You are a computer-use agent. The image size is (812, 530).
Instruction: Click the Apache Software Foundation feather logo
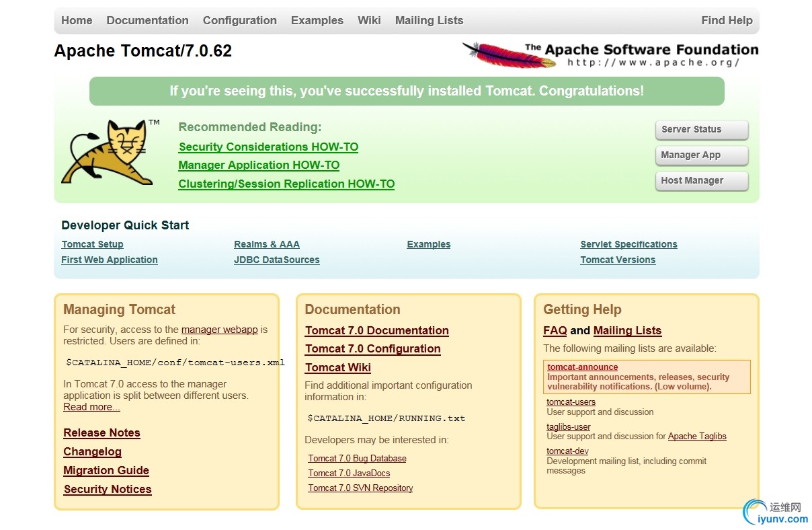pyautogui.click(x=610, y=54)
